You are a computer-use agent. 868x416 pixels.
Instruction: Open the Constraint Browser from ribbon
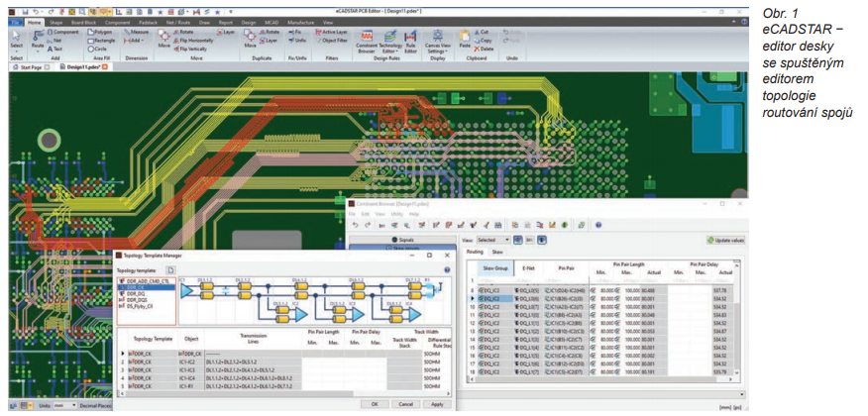[368, 42]
